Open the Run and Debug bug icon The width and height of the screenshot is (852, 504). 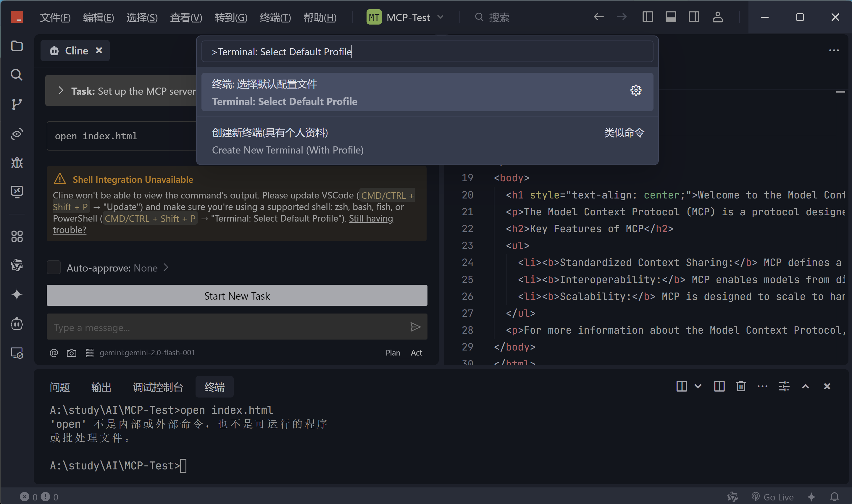pyautogui.click(x=17, y=163)
